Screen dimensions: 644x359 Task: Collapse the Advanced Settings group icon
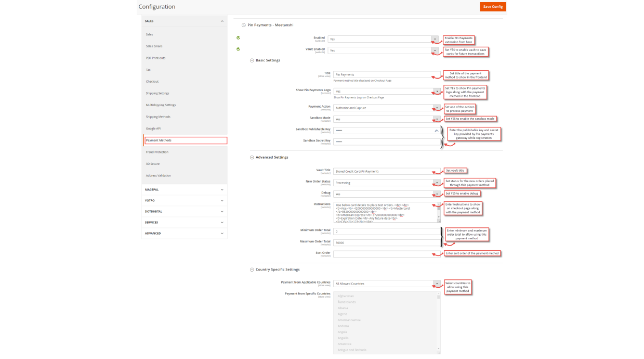252,157
